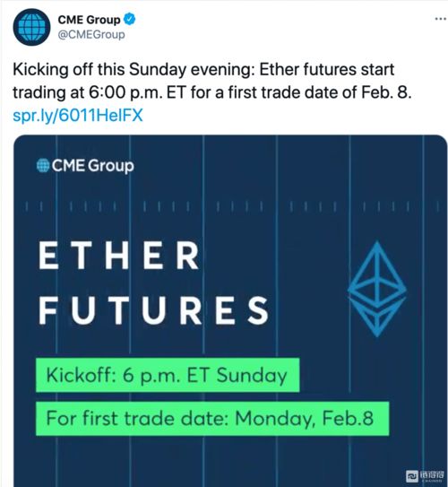Viewport: 448px width, 487px height.
Task: Select the green For first trade date banner
Action: click(212, 418)
